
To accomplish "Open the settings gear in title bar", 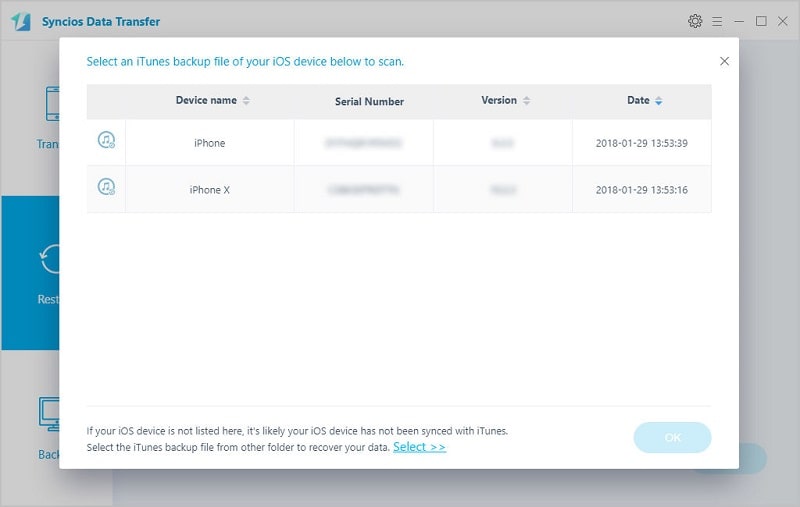I will pos(695,21).
